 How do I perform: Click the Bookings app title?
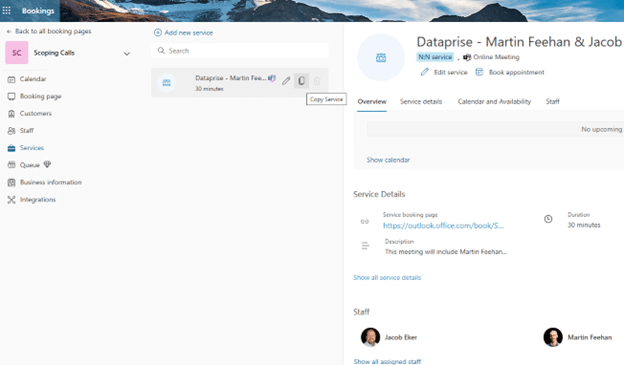(x=38, y=11)
